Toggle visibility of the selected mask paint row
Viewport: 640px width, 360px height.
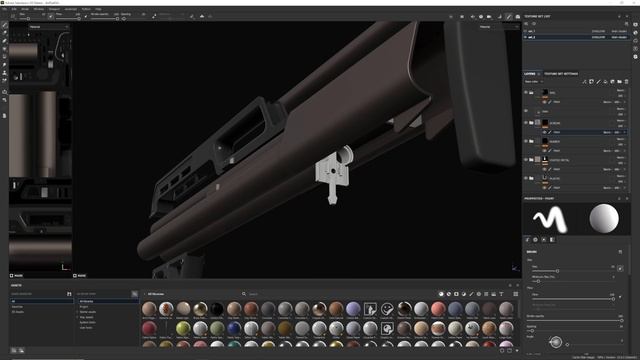(544, 132)
